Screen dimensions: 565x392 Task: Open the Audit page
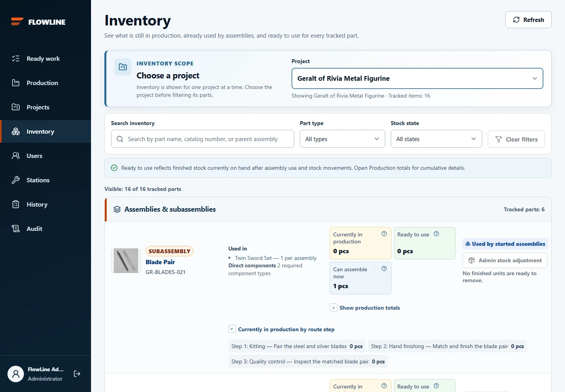[x=46, y=229]
